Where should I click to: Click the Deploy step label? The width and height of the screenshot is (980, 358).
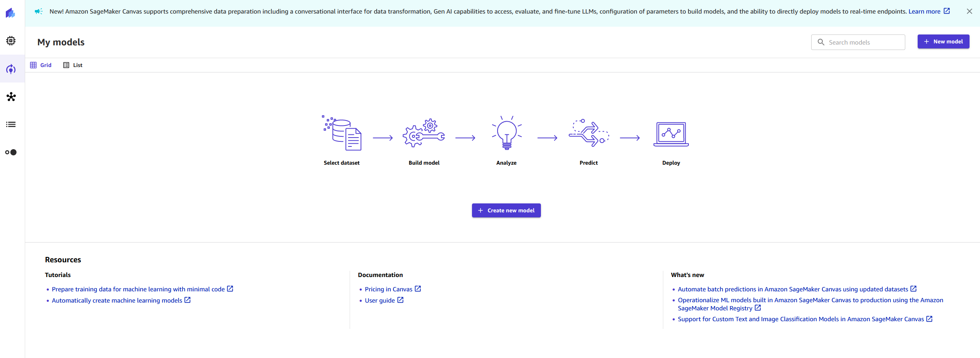coord(671,163)
